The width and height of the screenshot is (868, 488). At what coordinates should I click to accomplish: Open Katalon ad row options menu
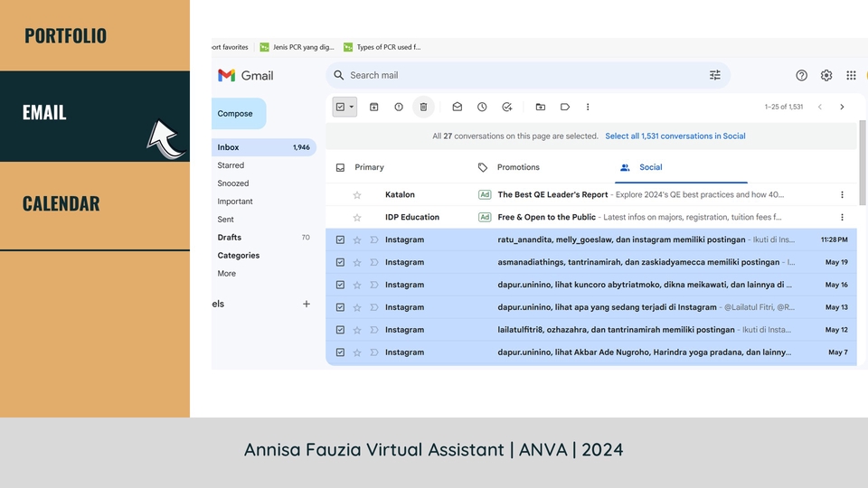(x=842, y=195)
